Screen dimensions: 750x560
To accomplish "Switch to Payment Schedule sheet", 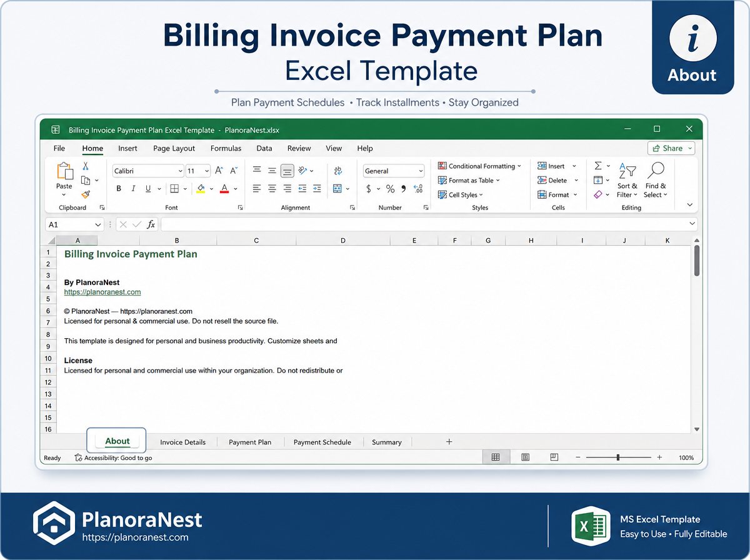I will [322, 442].
